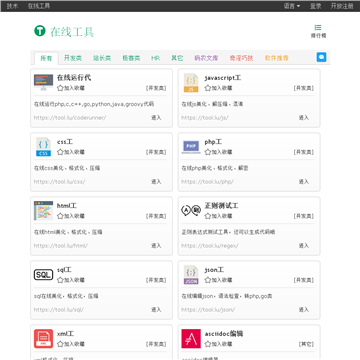Add xml tool to favorites
Image resolution: width=360 pixels, height=360 pixels.
click(71, 344)
